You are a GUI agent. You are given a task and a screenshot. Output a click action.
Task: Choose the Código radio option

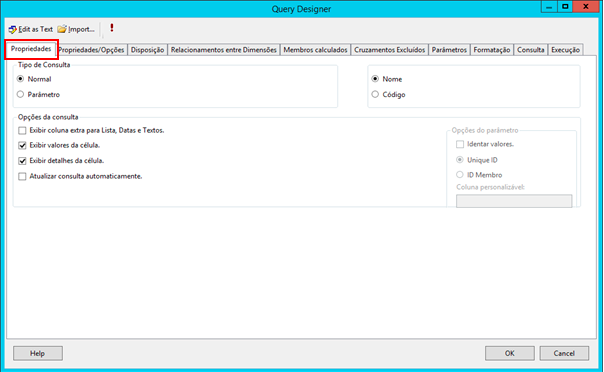click(375, 94)
